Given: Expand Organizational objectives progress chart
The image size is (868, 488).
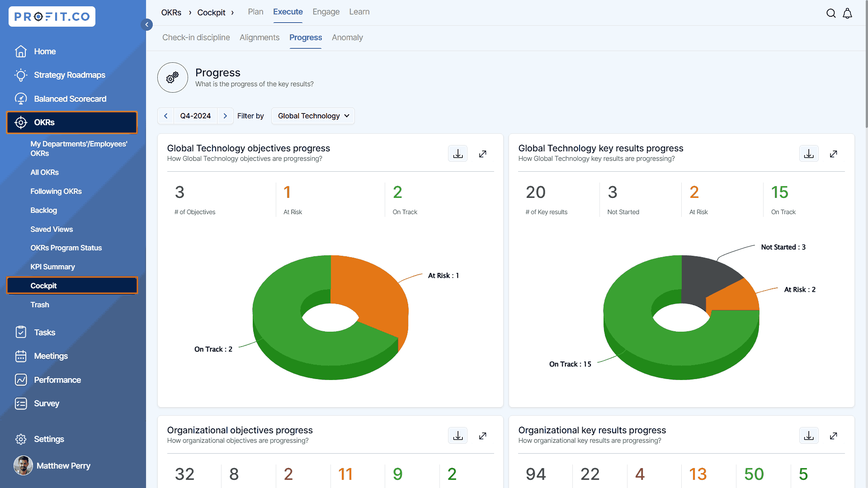Looking at the screenshot, I should [483, 436].
